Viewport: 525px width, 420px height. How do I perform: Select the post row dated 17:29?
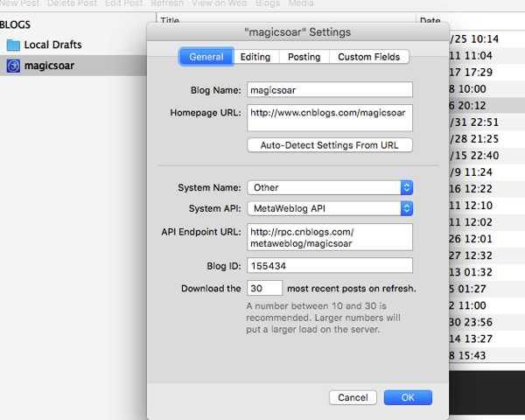coord(486,73)
